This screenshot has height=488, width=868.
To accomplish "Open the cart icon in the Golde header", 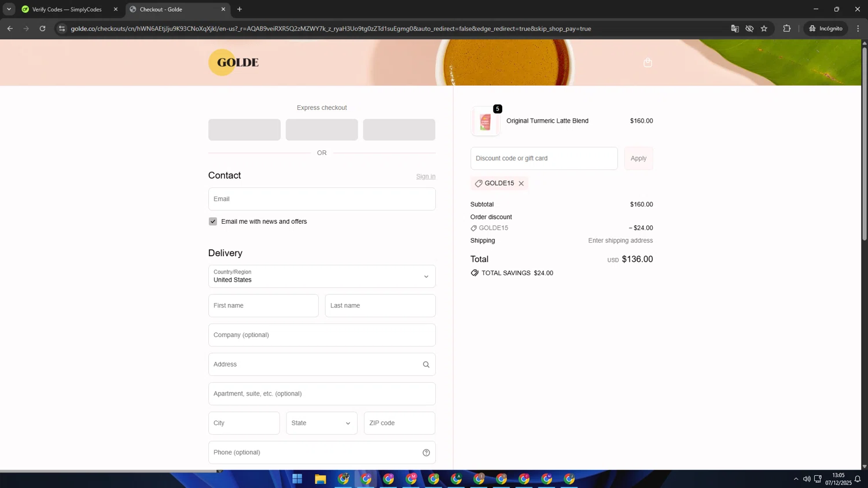I will (x=648, y=62).
